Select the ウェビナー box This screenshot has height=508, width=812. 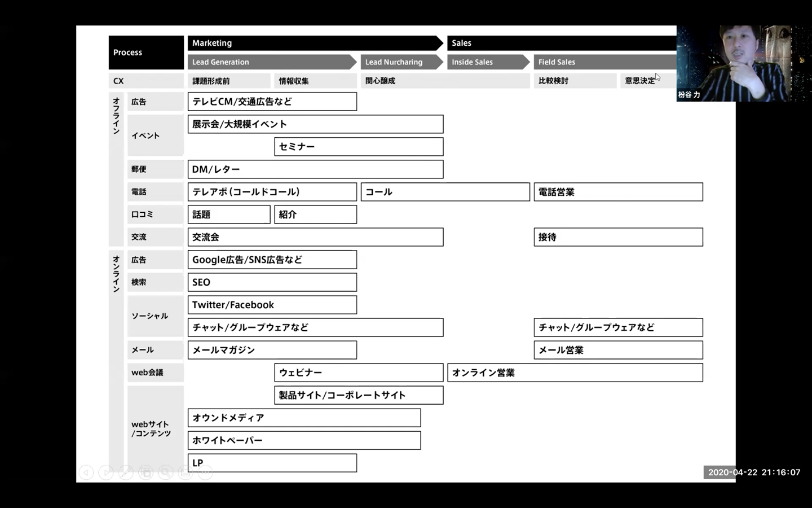click(x=359, y=373)
